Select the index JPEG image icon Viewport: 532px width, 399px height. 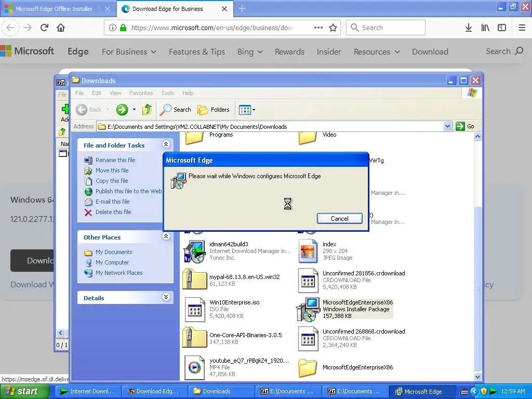(x=308, y=251)
